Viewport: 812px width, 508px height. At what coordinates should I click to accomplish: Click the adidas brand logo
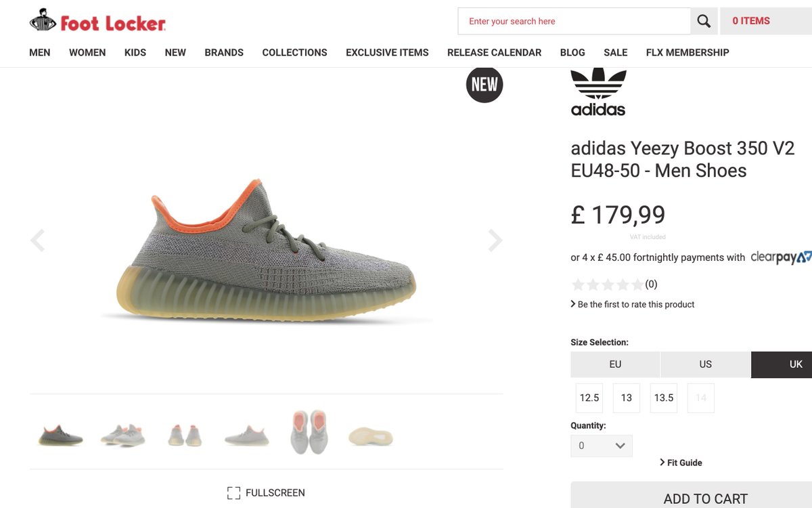click(598, 93)
